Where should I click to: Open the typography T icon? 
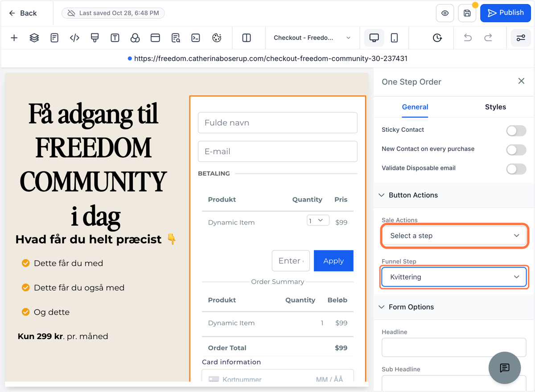click(115, 38)
